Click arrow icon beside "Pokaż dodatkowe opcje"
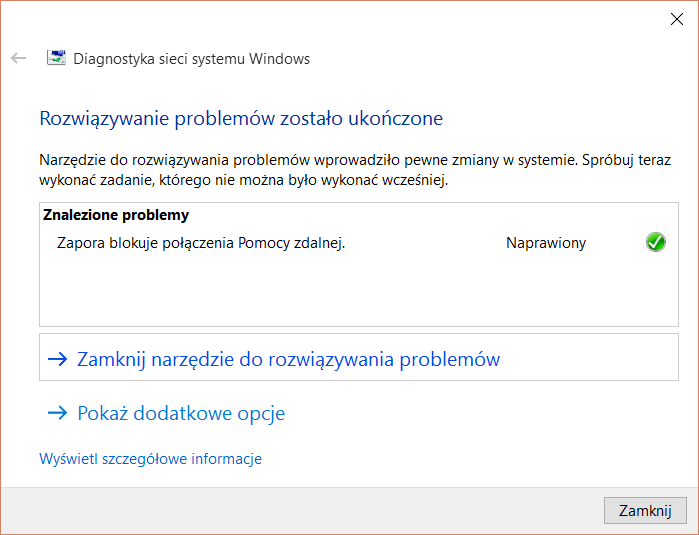Image resolution: width=699 pixels, height=535 pixels. point(57,413)
